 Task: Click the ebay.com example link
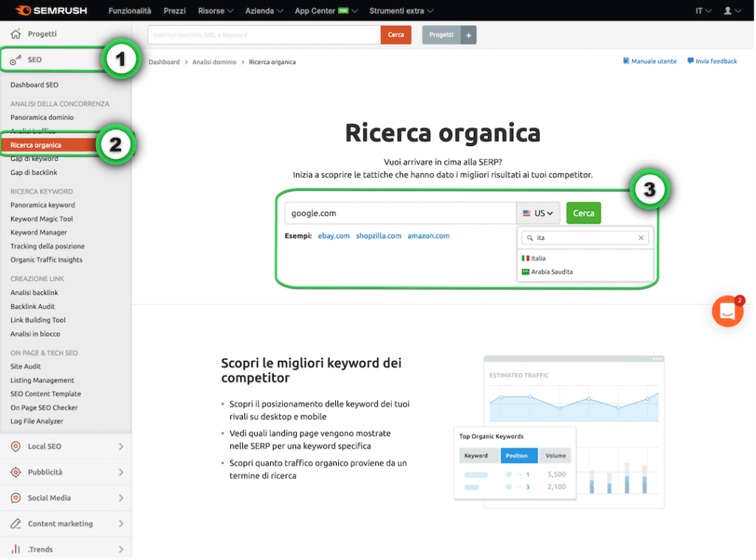coord(334,235)
